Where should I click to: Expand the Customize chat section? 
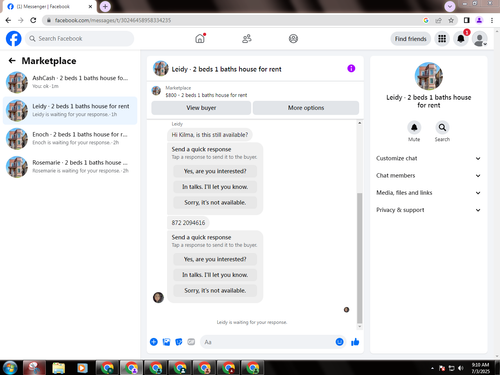pos(428,158)
